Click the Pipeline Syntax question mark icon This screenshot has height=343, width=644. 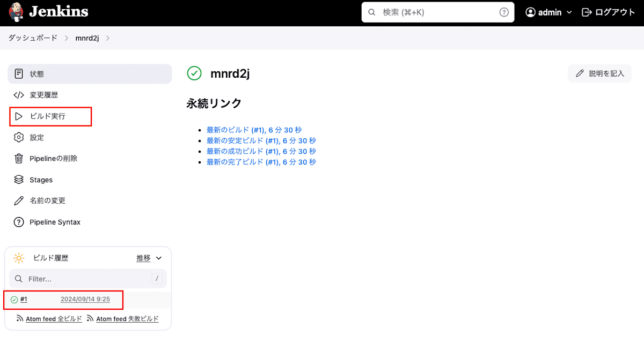click(19, 222)
